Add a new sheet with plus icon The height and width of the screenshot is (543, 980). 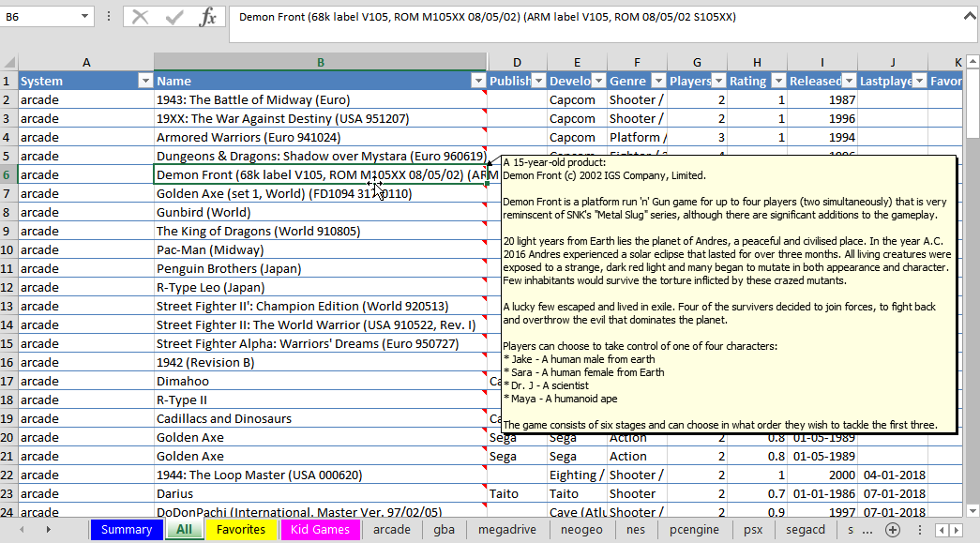click(893, 530)
